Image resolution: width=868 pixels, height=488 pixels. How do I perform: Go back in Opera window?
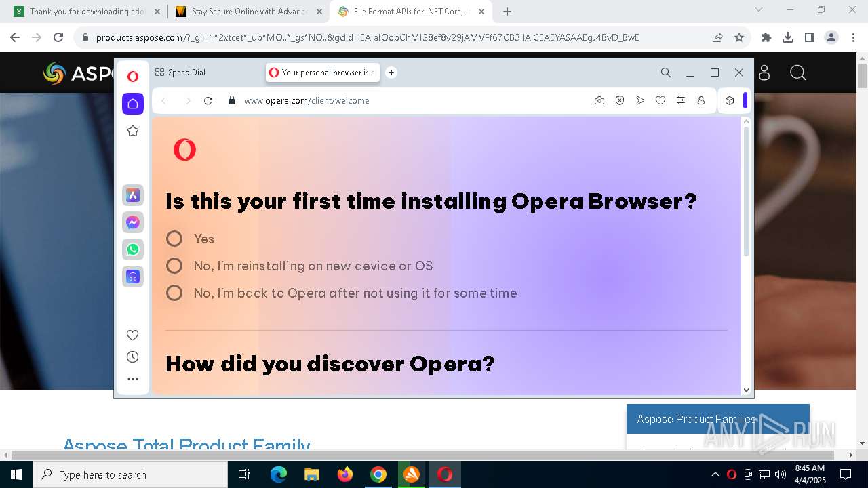click(x=163, y=100)
